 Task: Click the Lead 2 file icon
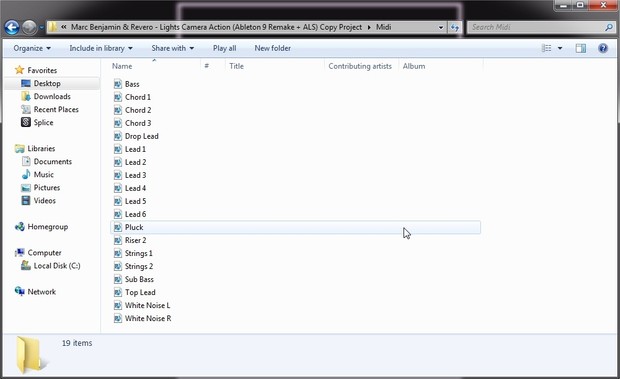tap(117, 162)
